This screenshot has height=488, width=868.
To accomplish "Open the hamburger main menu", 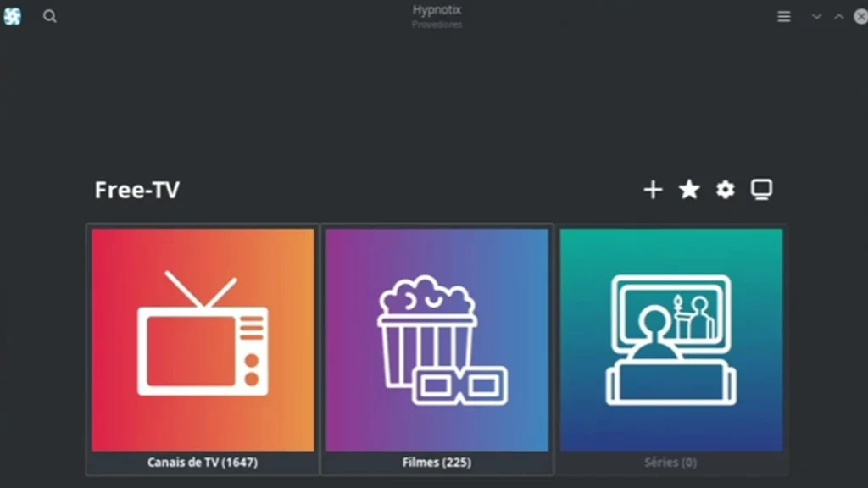I will [x=784, y=17].
